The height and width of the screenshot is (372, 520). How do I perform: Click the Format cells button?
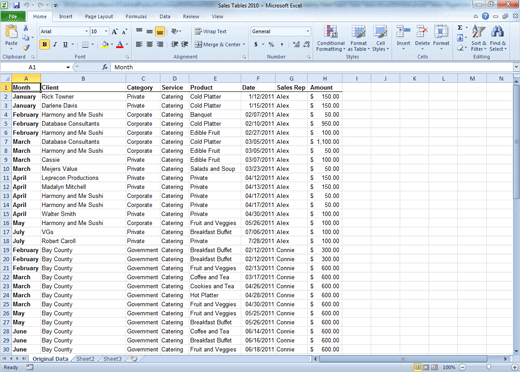[x=441, y=37]
